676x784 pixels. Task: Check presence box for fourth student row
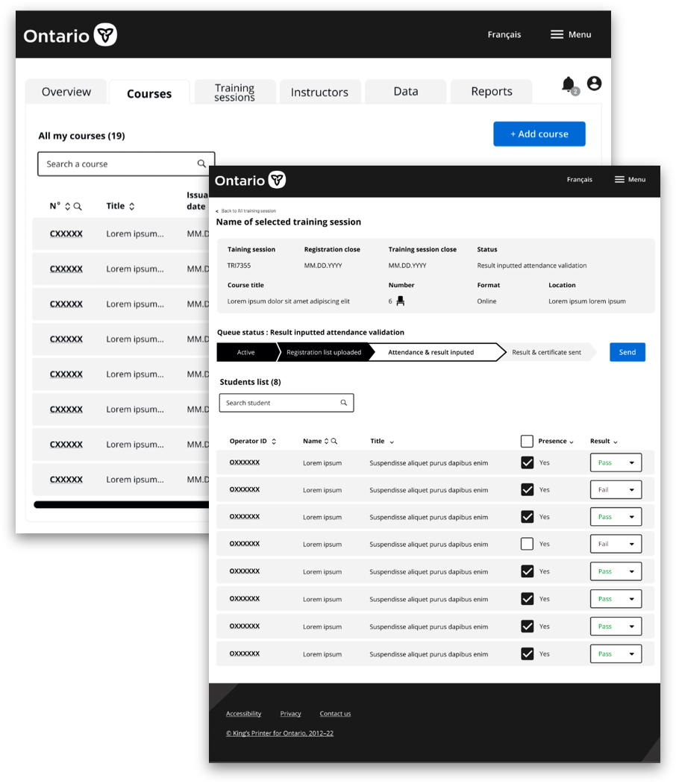527,544
